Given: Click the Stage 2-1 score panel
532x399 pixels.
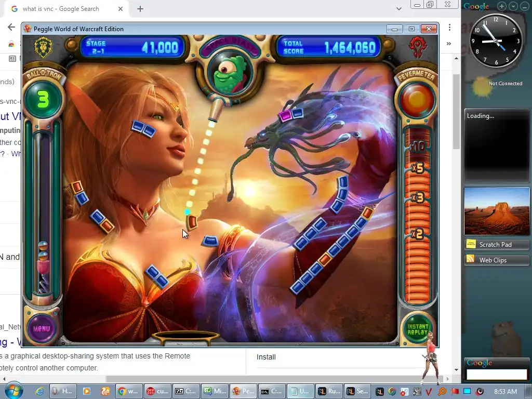Looking at the screenshot, I should [132, 47].
